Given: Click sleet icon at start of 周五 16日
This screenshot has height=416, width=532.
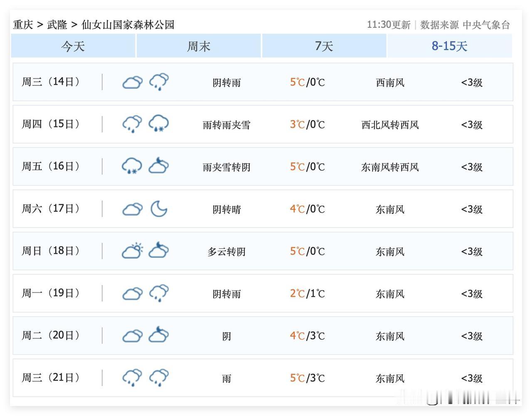Looking at the screenshot, I should 132,166.
